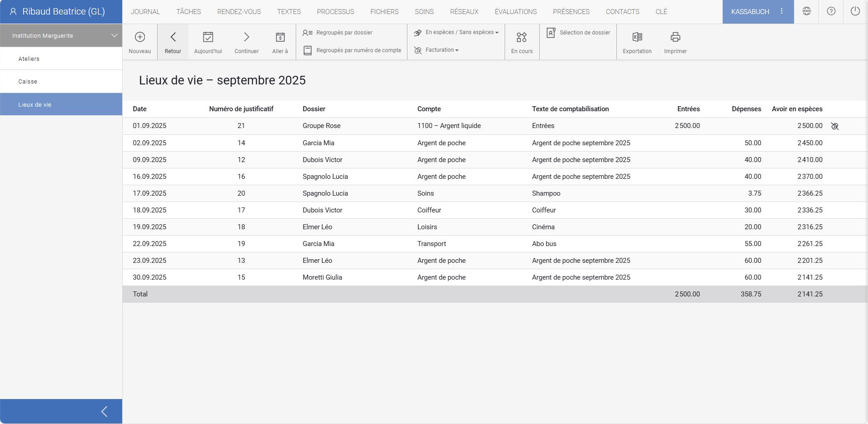The width and height of the screenshot is (868, 424).
Task: Toggle the hidden-eye icon on Groupe Rose row
Action: point(834,126)
